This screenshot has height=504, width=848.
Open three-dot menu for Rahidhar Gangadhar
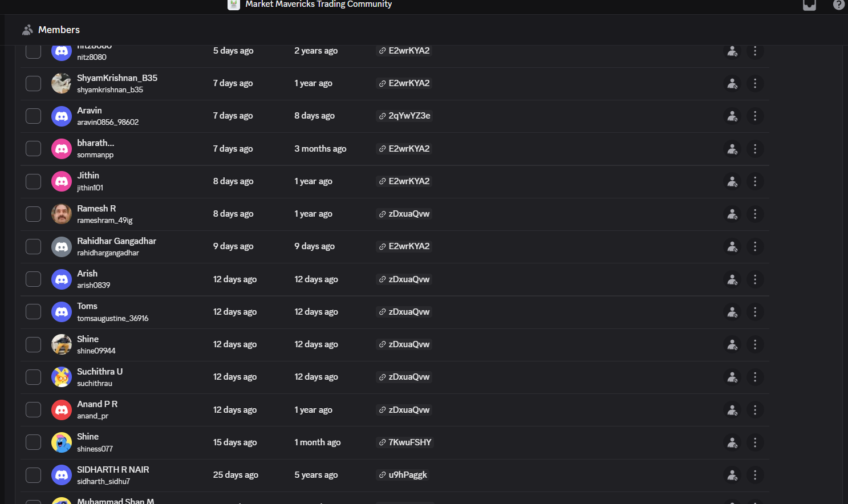pos(755,247)
